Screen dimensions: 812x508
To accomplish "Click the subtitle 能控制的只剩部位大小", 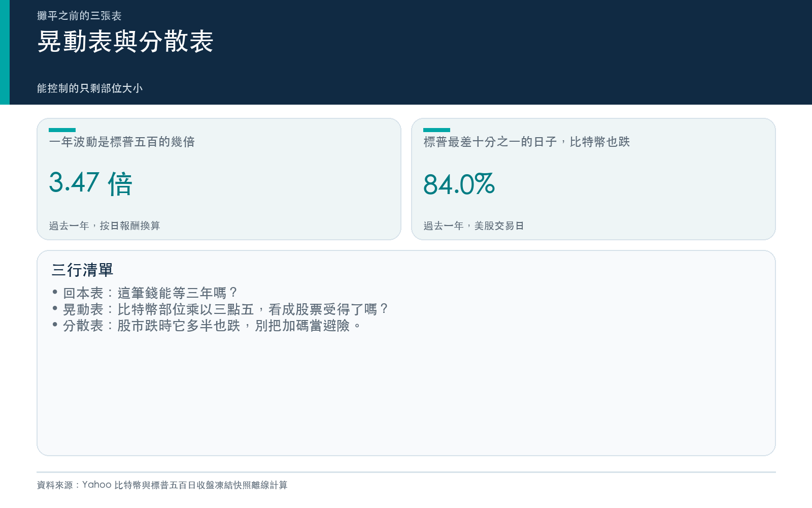I will click(90, 88).
